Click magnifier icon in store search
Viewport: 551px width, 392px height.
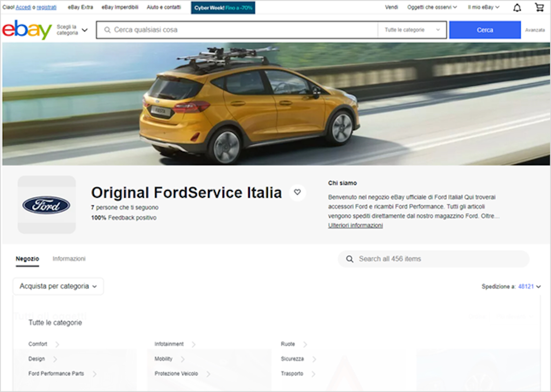(350, 259)
